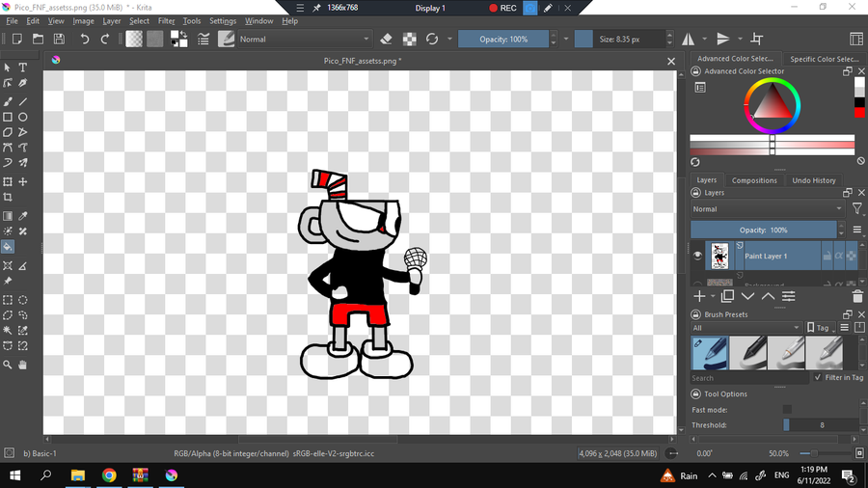This screenshot has height=488, width=868.
Task: Open the File menu
Action: (12, 21)
